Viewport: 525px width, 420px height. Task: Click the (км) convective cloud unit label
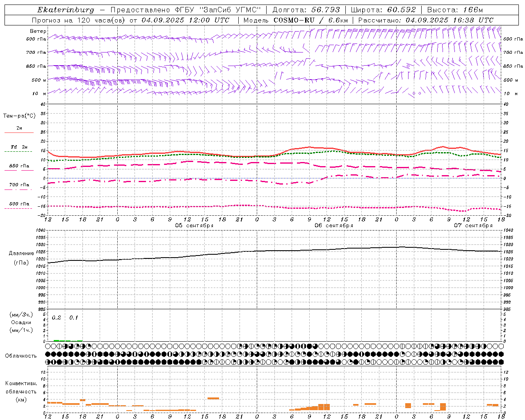click(21, 399)
